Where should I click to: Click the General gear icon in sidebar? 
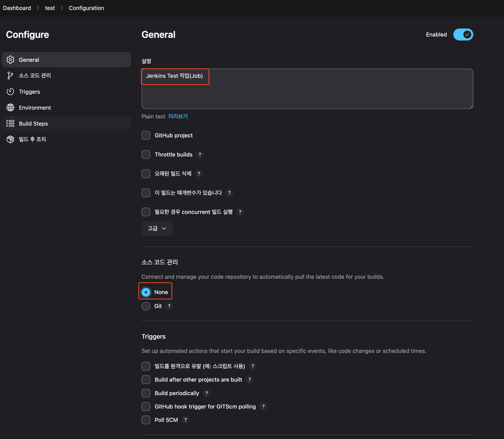pos(10,60)
